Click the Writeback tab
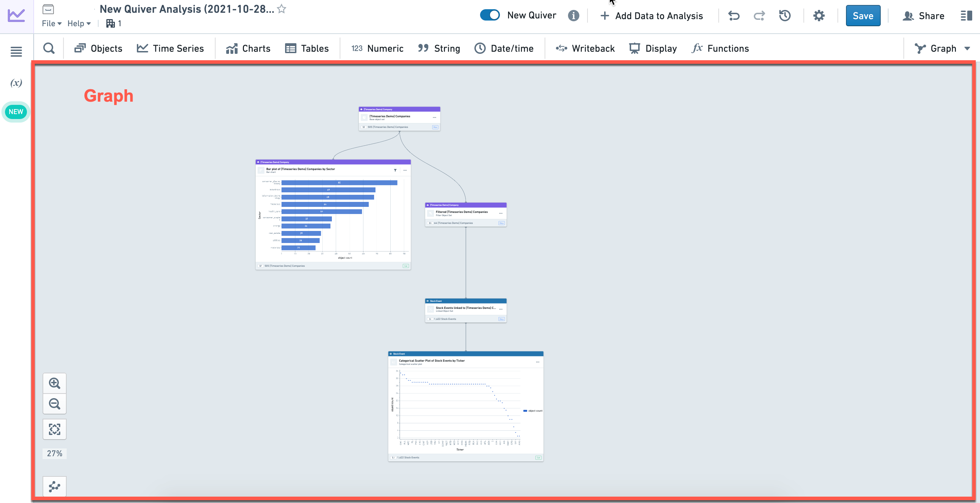Viewport: 980px width, 503px height. (584, 48)
